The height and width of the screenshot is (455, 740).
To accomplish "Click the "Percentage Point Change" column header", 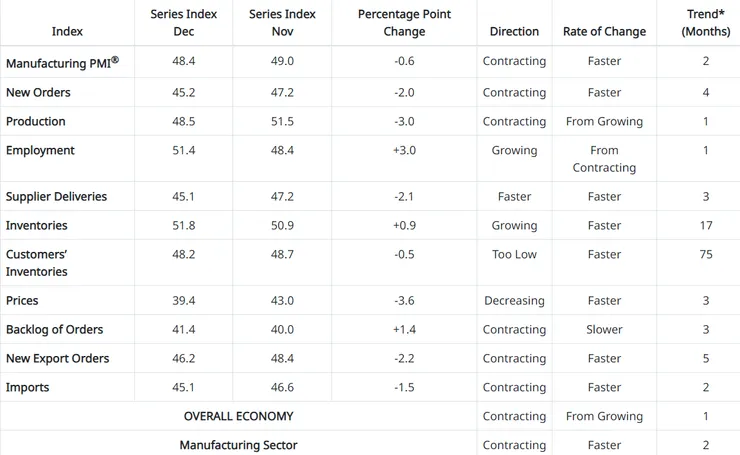I will [x=404, y=23].
